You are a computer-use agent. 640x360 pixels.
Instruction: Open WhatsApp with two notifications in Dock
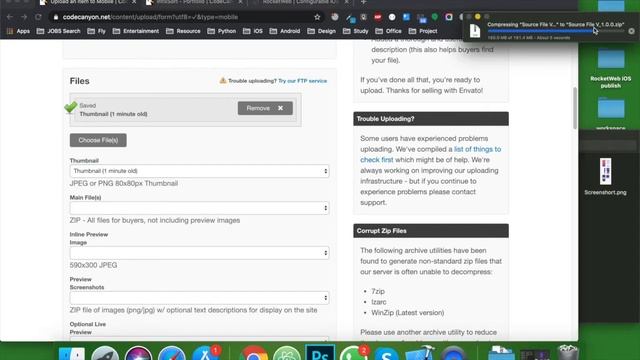point(353,353)
